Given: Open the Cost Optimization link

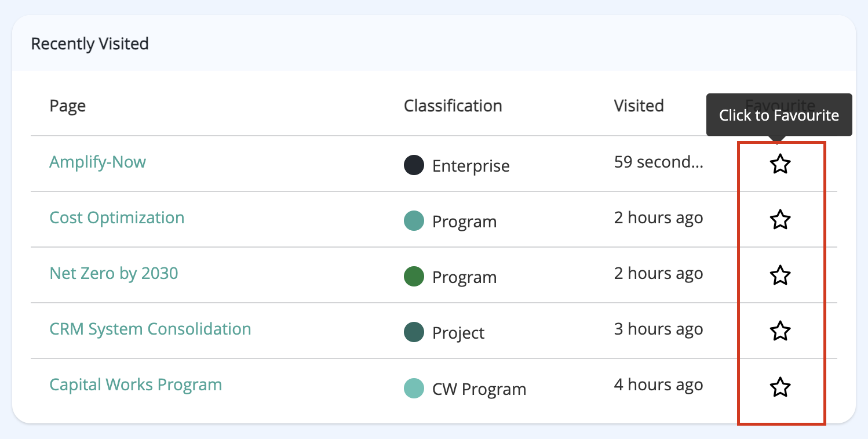Looking at the screenshot, I should (117, 217).
